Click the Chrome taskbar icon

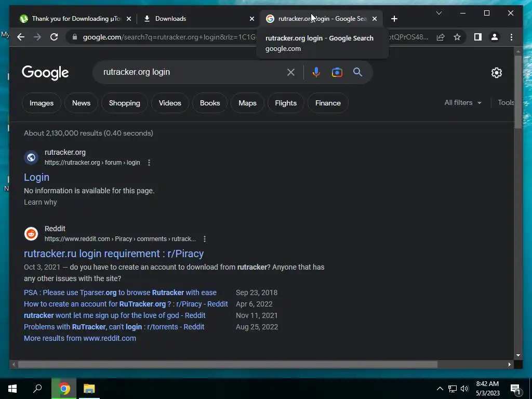pos(64,389)
